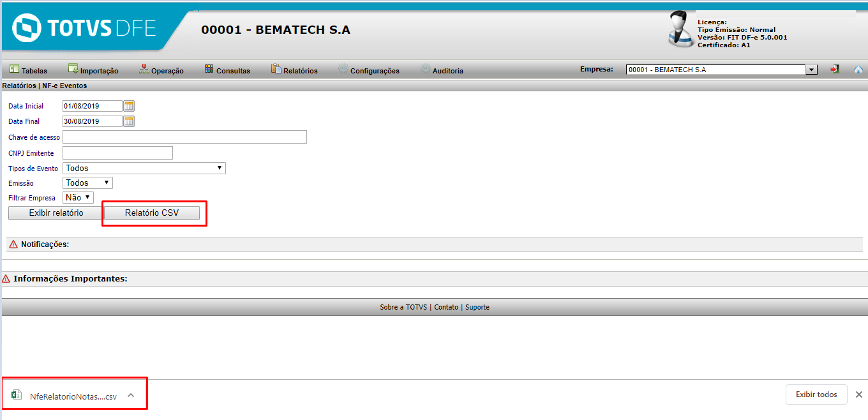Click the Data Final date field

[x=92, y=121]
